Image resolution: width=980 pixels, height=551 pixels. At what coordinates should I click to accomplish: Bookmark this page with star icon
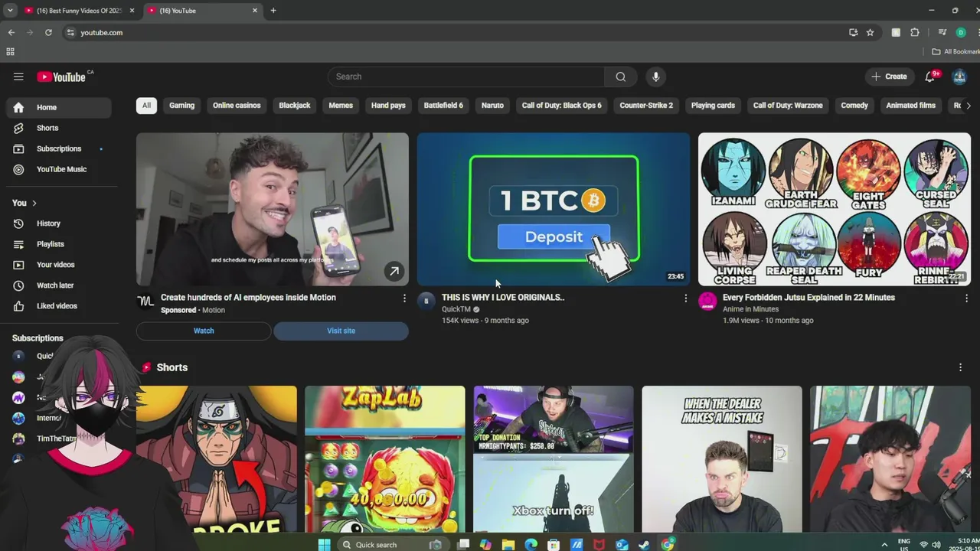(x=871, y=32)
